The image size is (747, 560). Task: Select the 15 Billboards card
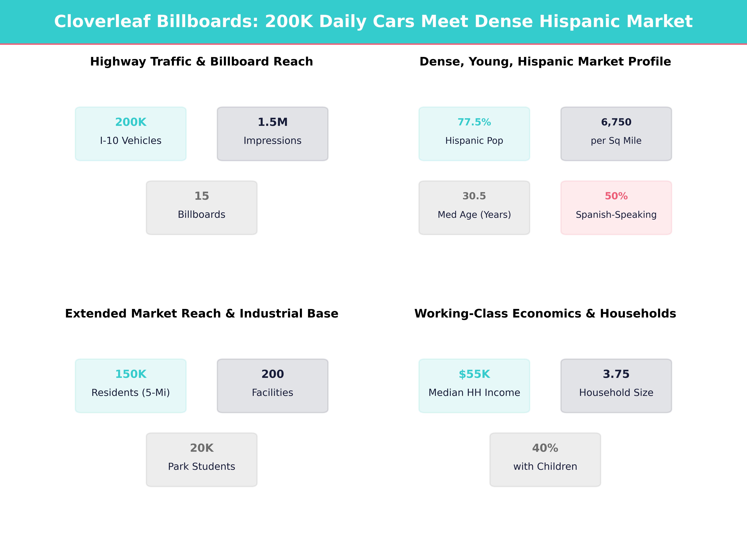(x=202, y=208)
